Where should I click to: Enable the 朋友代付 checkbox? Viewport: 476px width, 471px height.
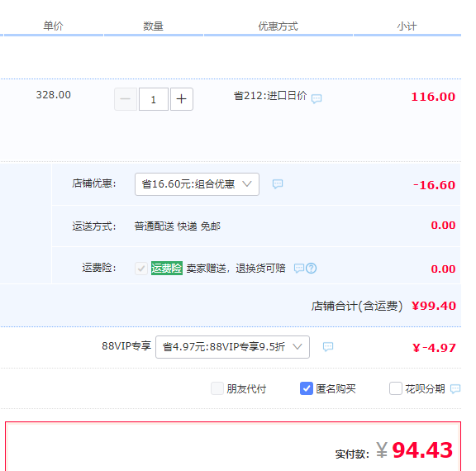tap(217, 388)
